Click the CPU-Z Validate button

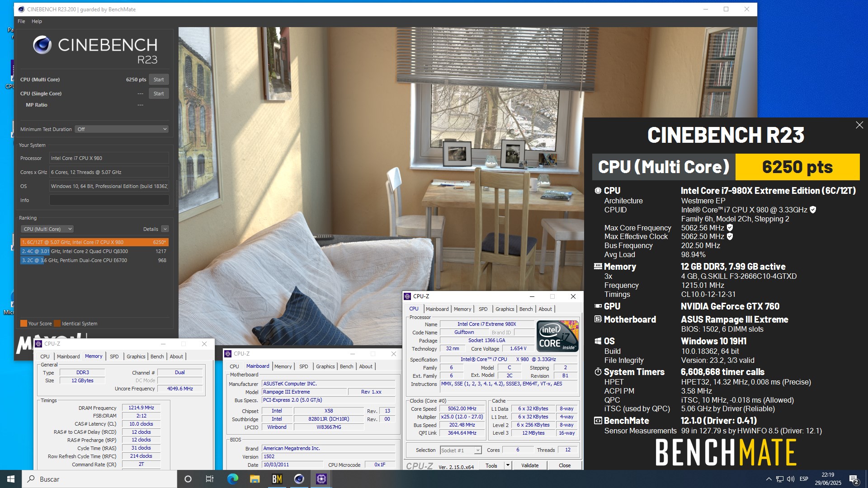tap(529, 465)
